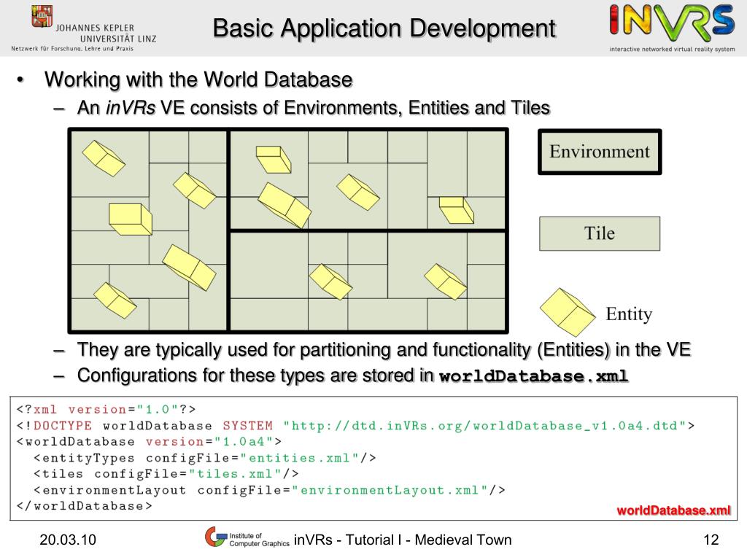
Task: Click the yellow Entity cube in legend
Action: pos(568,312)
